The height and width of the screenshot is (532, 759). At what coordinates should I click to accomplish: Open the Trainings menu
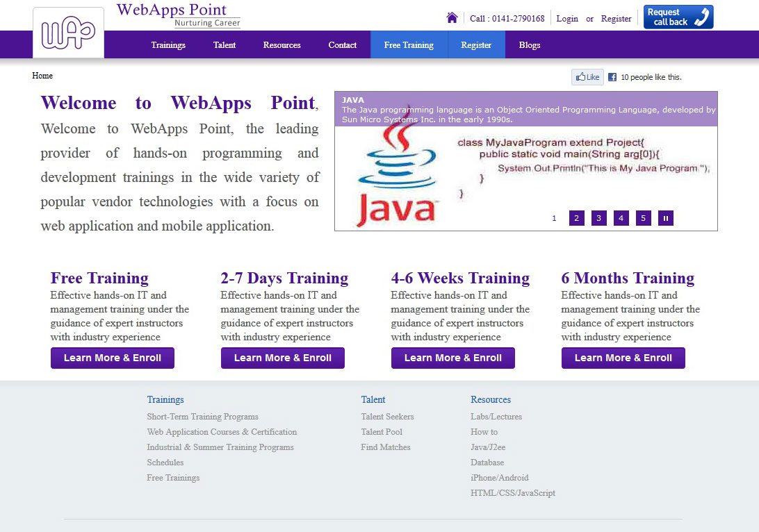point(168,45)
